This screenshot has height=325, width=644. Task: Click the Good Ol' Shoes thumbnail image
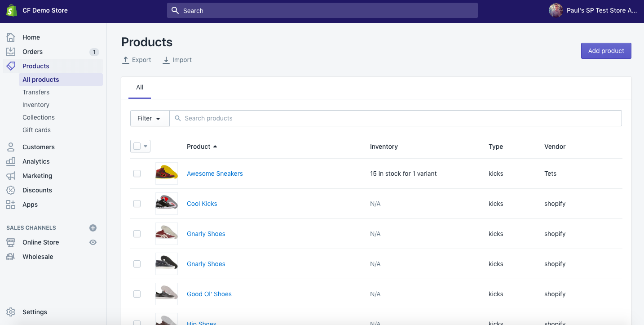pyautogui.click(x=167, y=294)
